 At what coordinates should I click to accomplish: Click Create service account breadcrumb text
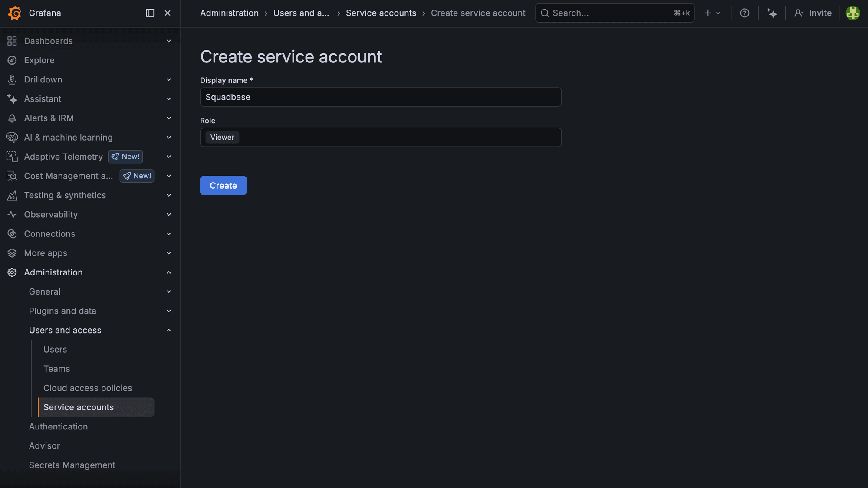pos(478,13)
